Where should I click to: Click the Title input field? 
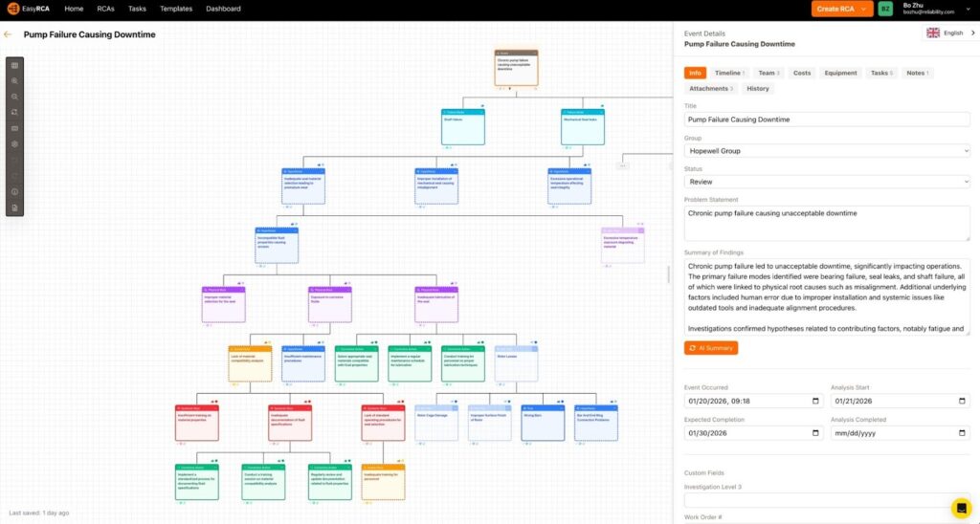(827, 120)
